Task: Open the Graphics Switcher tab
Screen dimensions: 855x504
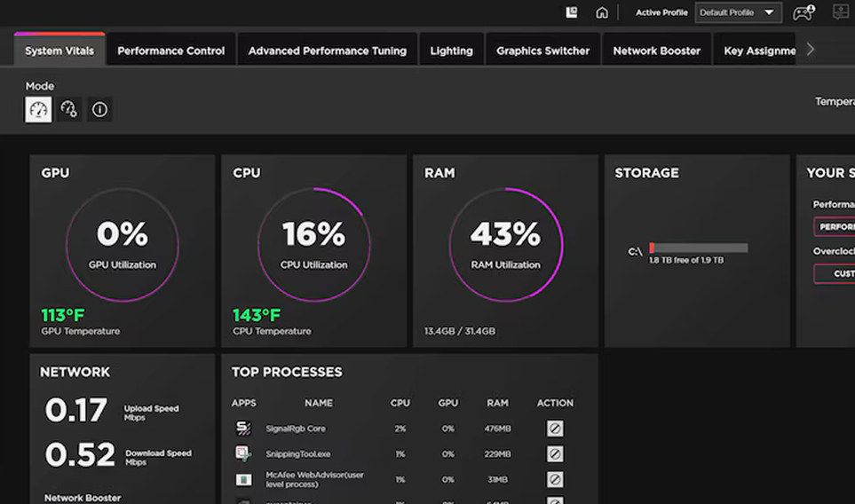Action: [x=542, y=51]
